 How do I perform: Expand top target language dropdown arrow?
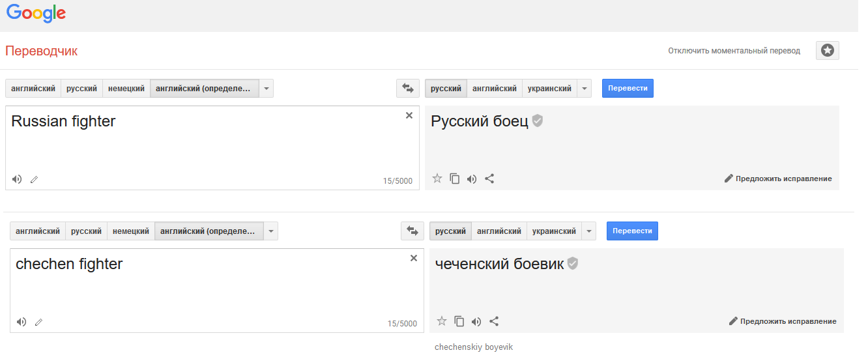[x=584, y=89]
